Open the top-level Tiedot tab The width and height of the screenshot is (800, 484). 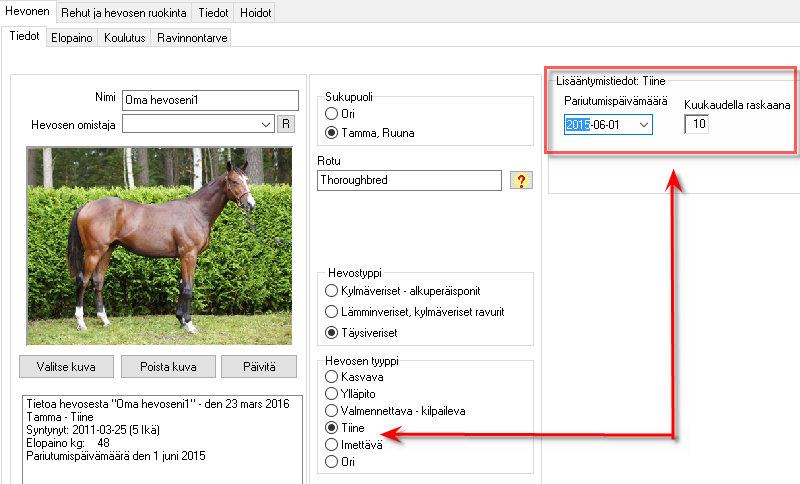213,13
